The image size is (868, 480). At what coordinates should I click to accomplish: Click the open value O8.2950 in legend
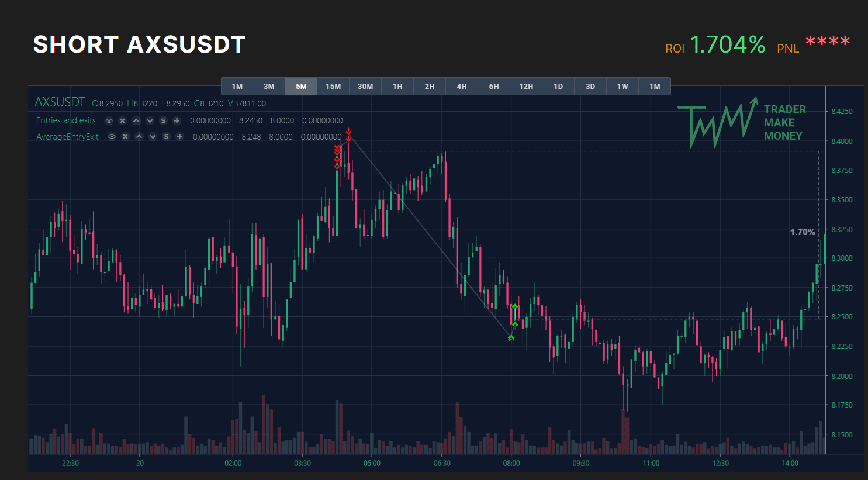[108, 103]
